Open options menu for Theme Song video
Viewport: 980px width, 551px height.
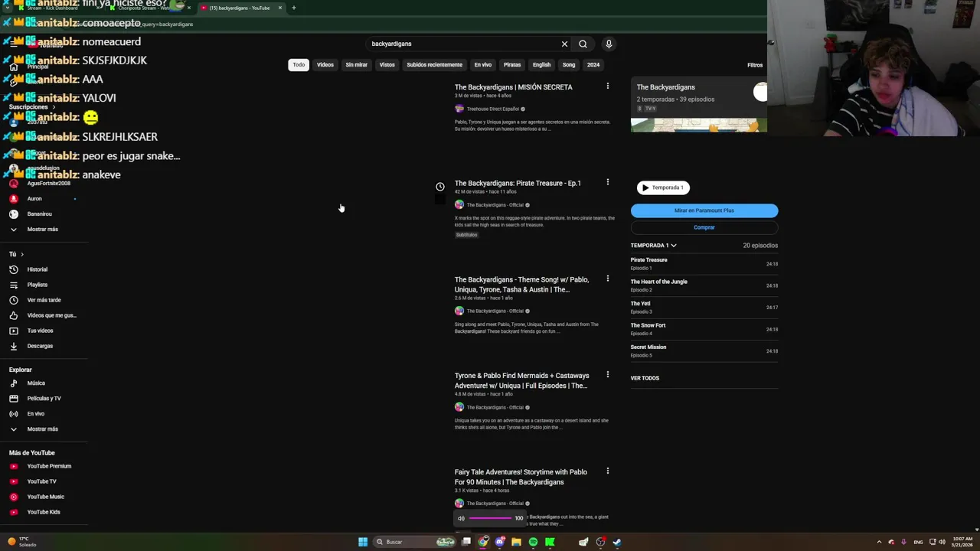coord(608,279)
